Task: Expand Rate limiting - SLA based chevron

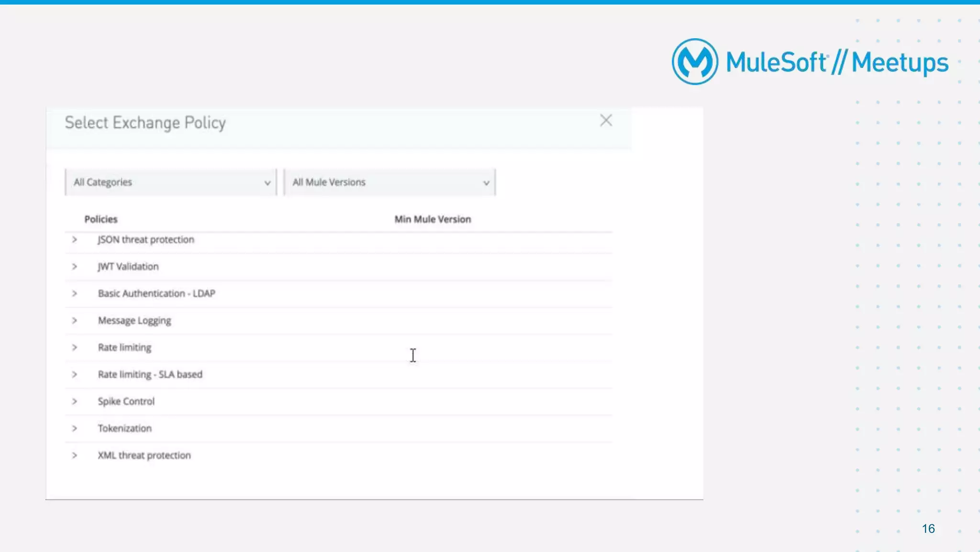Action: click(75, 374)
